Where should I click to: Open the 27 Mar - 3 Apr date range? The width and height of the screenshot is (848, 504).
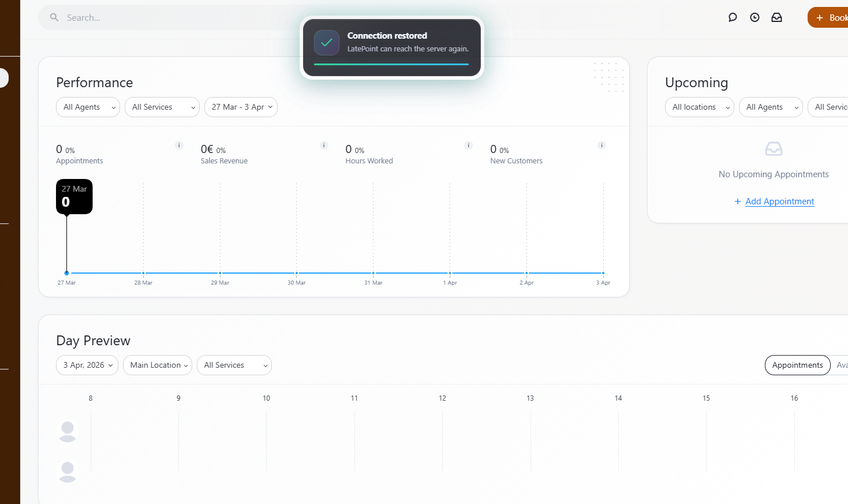241,107
